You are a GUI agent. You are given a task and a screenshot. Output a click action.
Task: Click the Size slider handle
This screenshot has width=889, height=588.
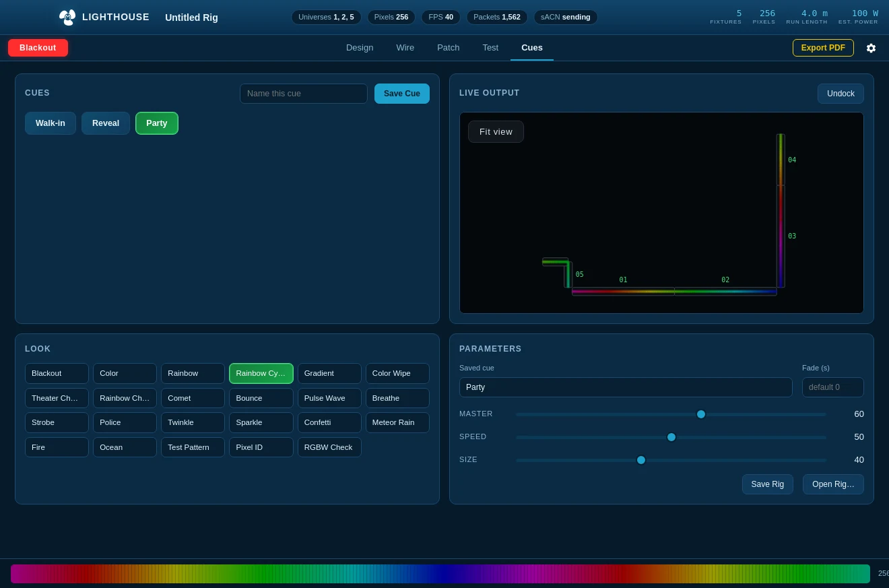641,460
